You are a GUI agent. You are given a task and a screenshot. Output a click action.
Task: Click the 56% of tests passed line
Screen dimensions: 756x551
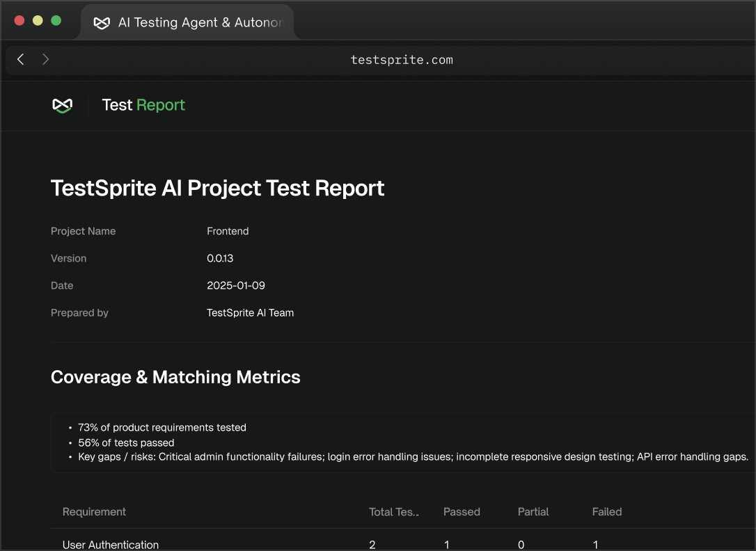coord(126,442)
